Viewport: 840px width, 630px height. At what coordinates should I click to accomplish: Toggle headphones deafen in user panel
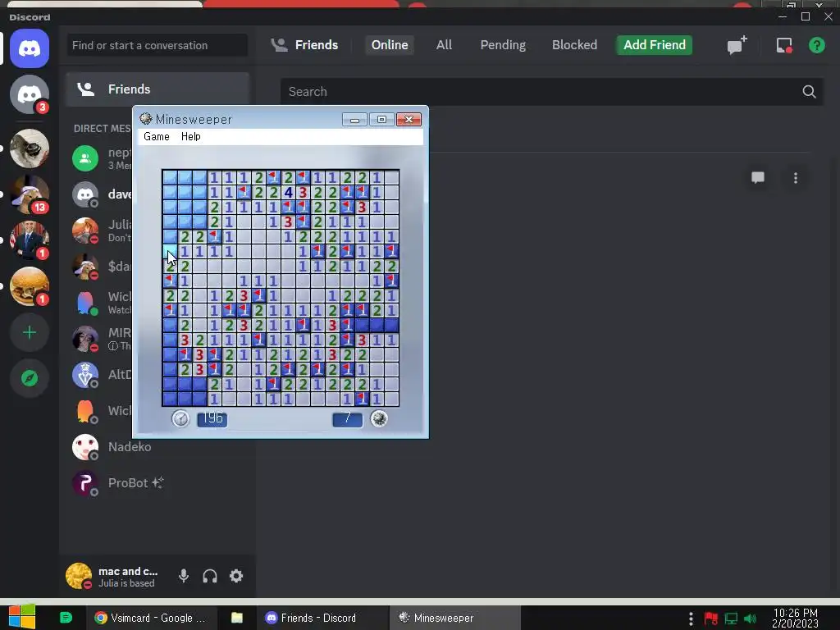point(210,576)
